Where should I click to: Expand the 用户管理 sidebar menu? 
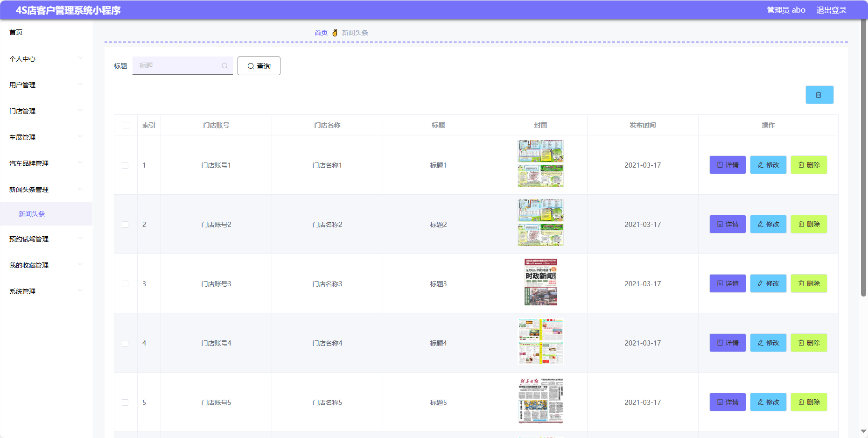coord(46,85)
